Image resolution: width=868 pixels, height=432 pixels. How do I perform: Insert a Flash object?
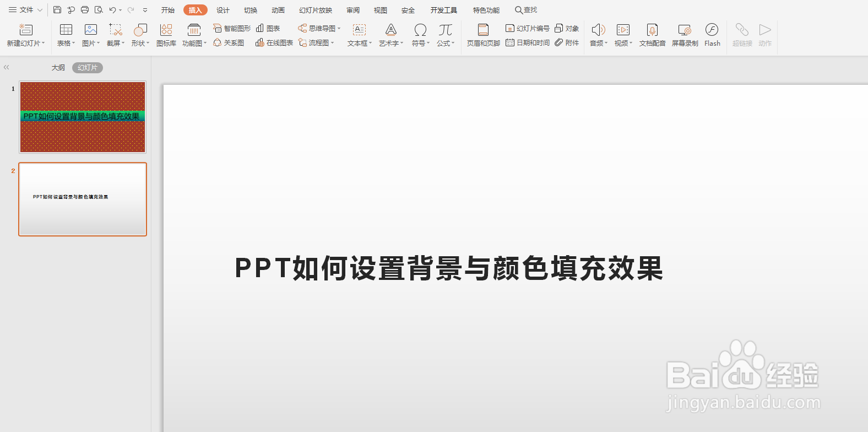click(x=712, y=35)
